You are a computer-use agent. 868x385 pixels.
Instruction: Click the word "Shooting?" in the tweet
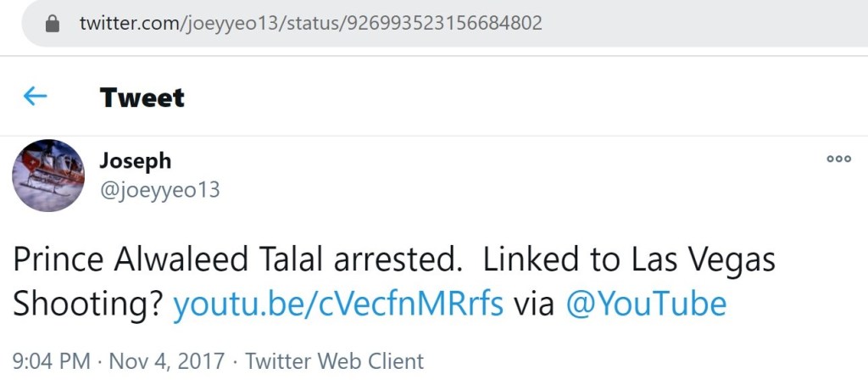88,303
